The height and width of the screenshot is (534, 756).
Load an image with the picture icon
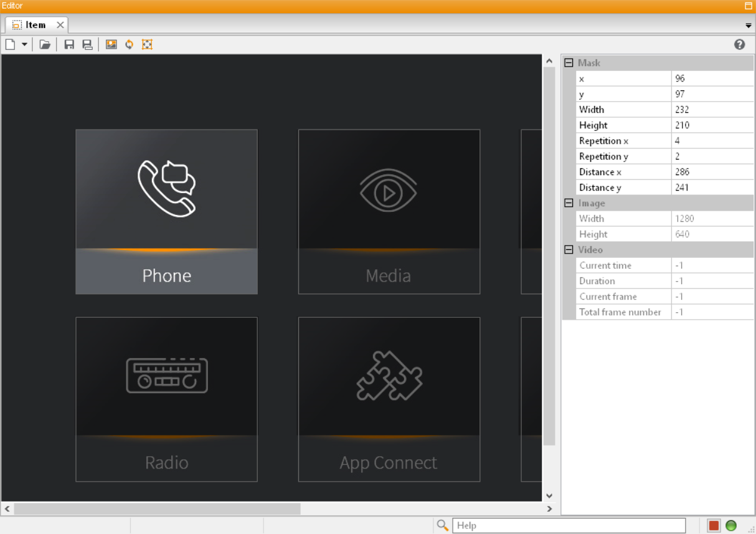coord(111,44)
